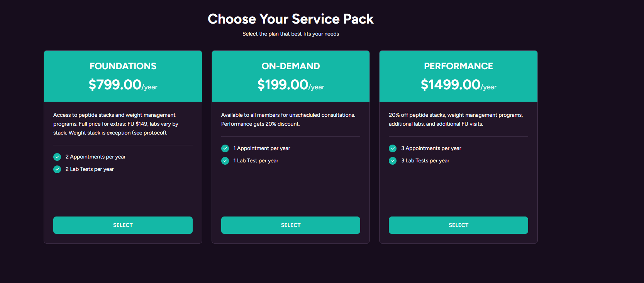Screen dimensions: 644x283
Task: Click the ON-DEMAND plan heading
Action: pyautogui.click(x=291, y=66)
